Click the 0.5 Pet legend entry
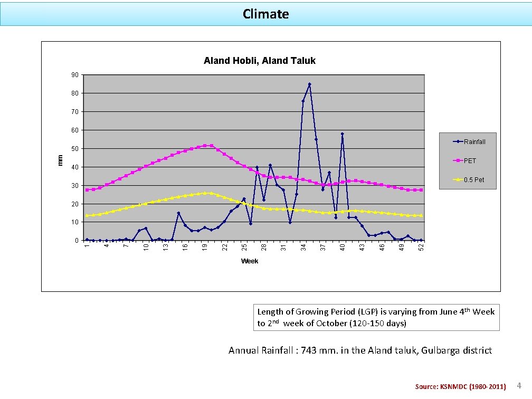This screenshot has width=532, height=399. pyautogui.click(x=469, y=180)
